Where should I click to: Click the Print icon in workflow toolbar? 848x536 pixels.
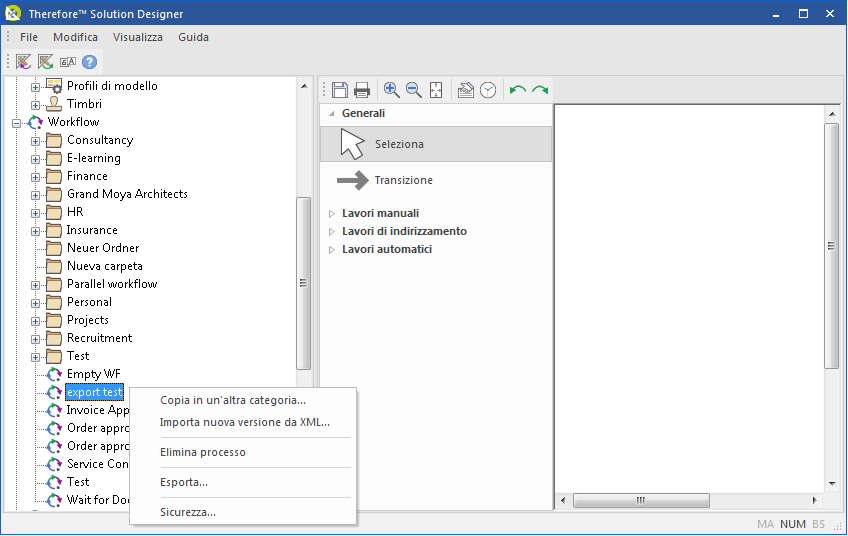pyautogui.click(x=362, y=90)
